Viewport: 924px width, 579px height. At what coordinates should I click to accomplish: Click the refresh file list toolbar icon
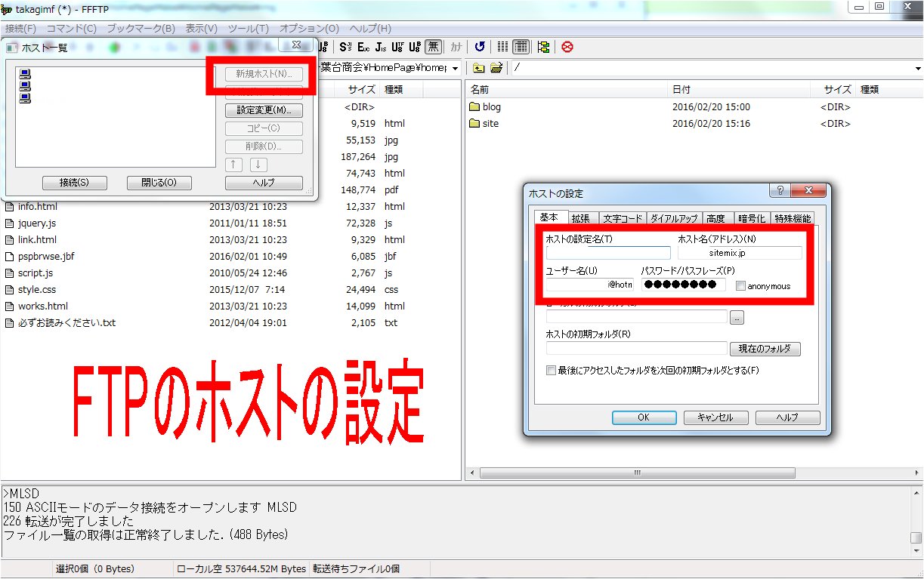(x=480, y=47)
